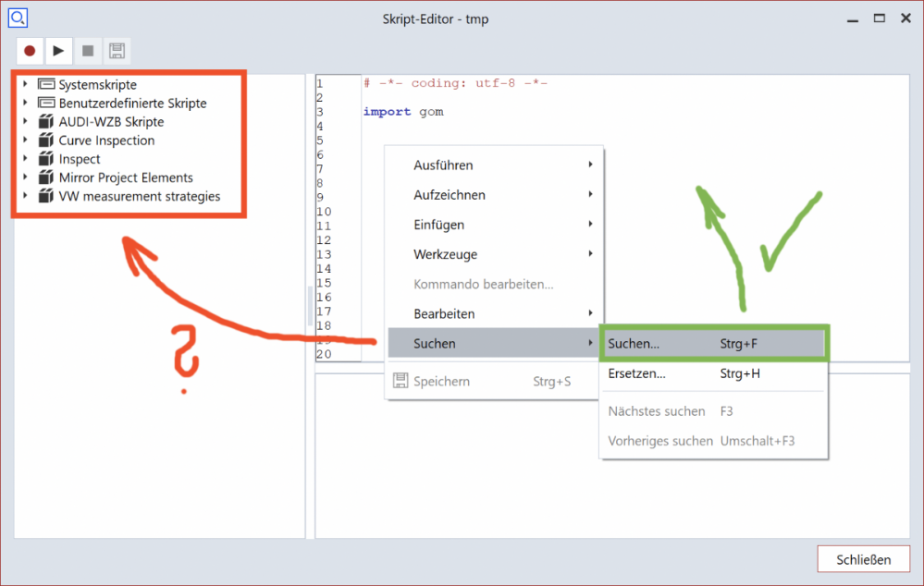Select the Inspect entry in script tree

click(80, 159)
